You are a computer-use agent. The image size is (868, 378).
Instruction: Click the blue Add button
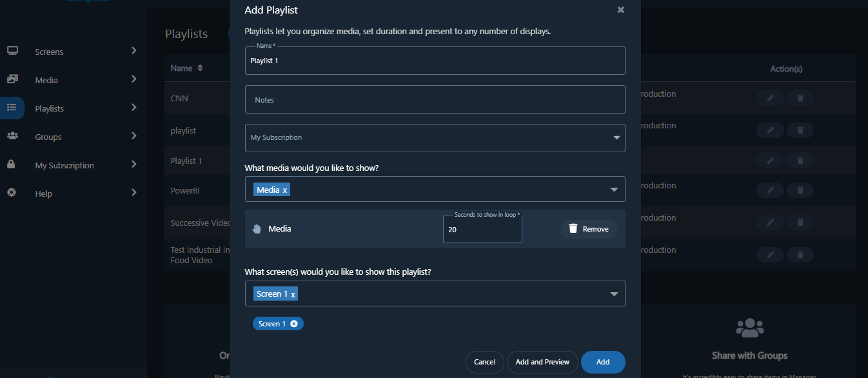pos(603,362)
